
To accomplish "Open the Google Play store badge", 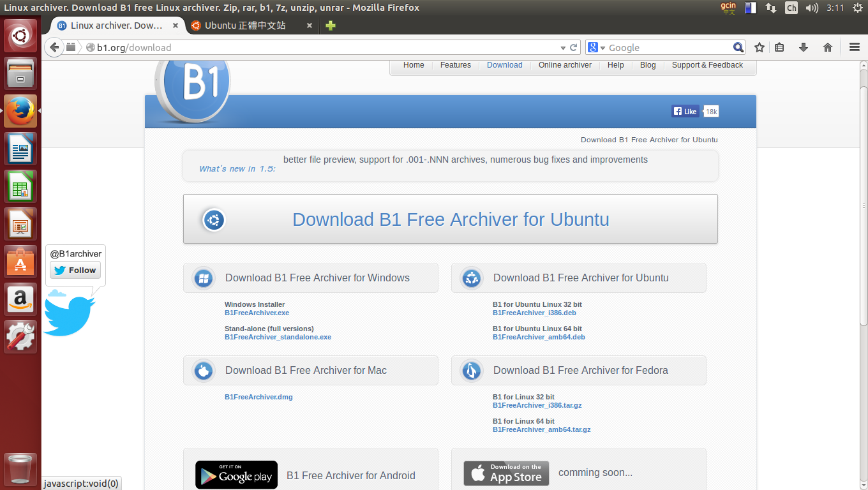I will click(x=236, y=475).
